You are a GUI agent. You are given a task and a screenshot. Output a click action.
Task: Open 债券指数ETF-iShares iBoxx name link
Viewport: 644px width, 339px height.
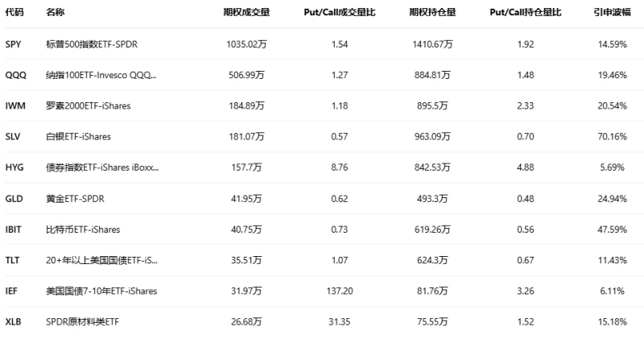pyautogui.click(x=102, y=167)
